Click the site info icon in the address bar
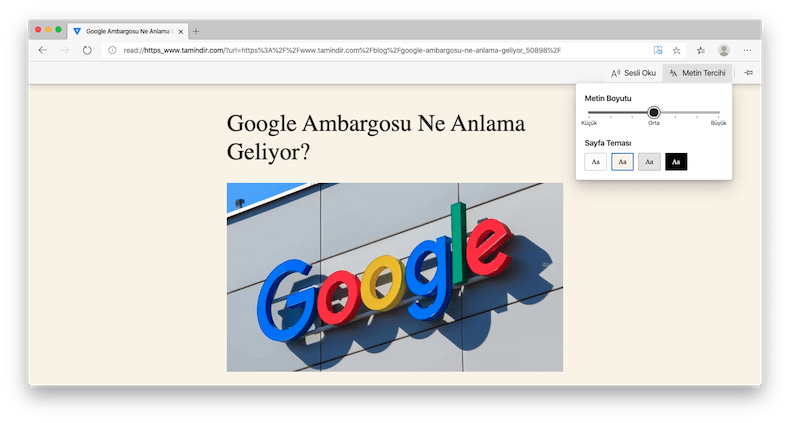790x423 pixels. point(113,50)
